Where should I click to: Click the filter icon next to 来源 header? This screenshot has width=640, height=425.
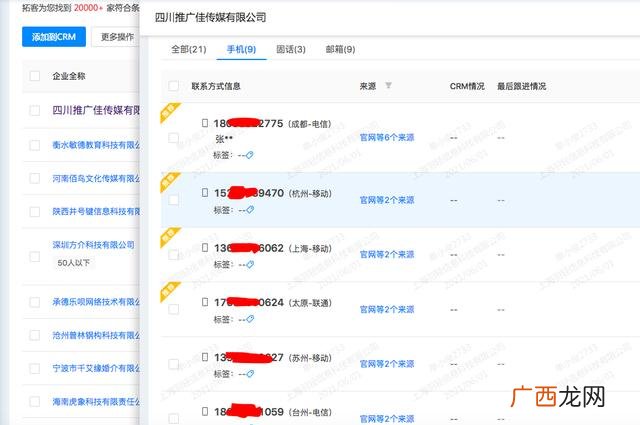pyautogui.click(x=388, y=85)
